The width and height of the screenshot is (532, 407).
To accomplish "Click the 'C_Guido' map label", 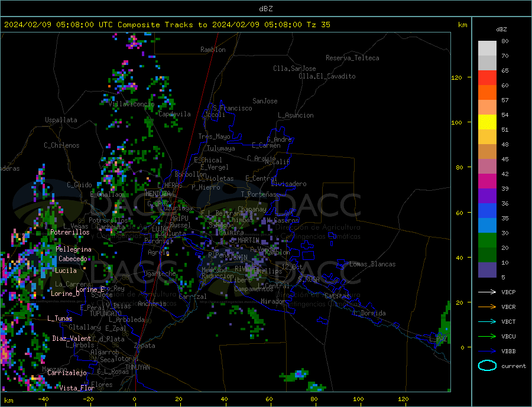I will [x=79, y=185].
